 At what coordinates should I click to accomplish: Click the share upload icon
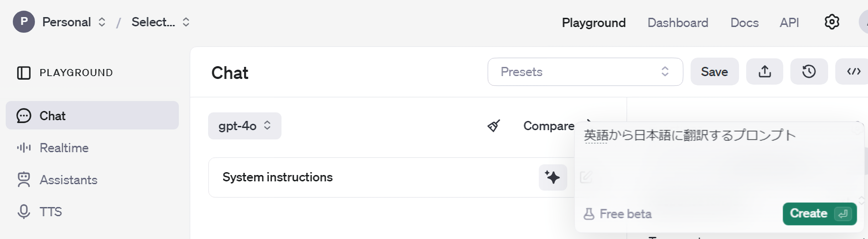tap(765, 72)
